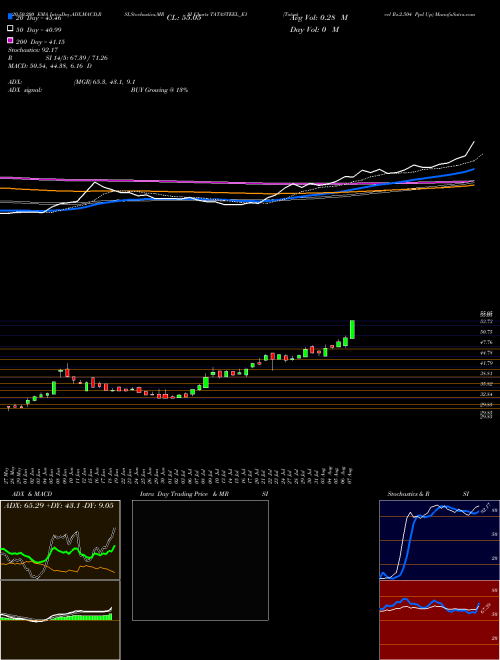The image size is (500, 660).
Task: Click the 32.84 price axis label
Action: tap(487, 394)
